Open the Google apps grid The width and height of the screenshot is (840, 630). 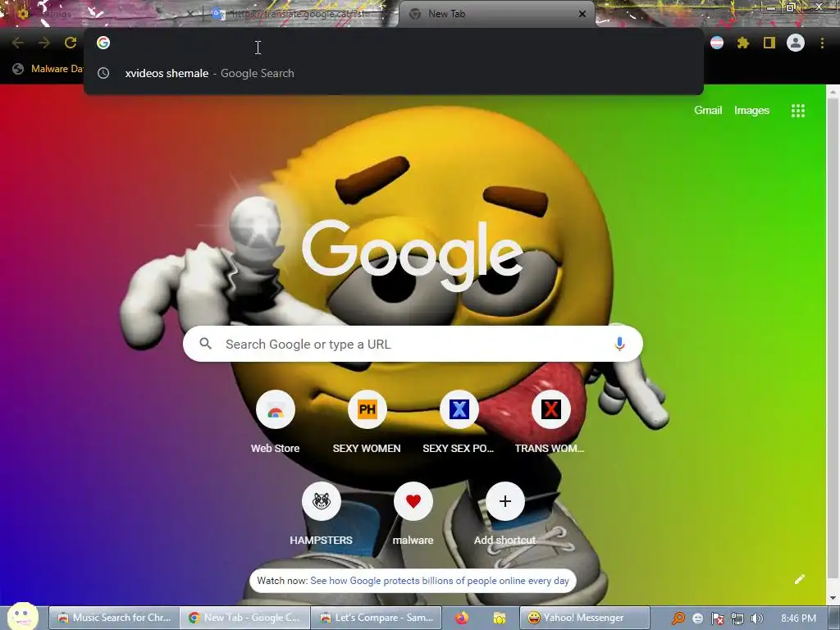(797, 111)
